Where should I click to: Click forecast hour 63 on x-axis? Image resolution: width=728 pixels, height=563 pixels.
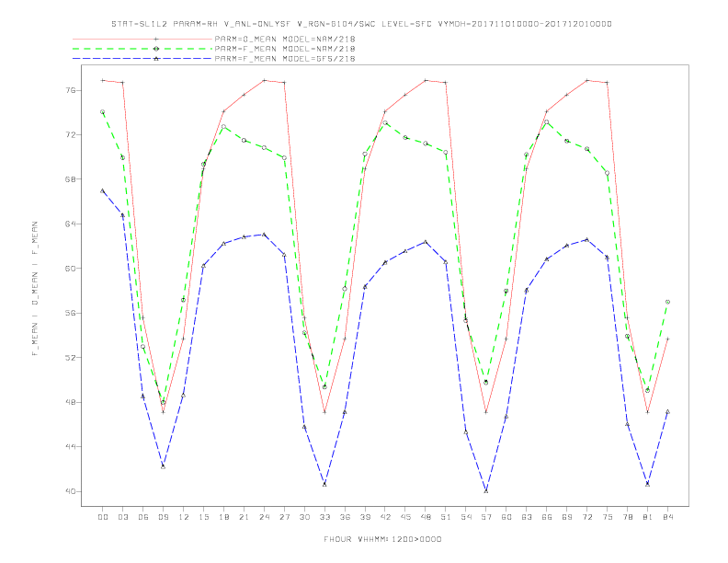[x=527, y=517]
